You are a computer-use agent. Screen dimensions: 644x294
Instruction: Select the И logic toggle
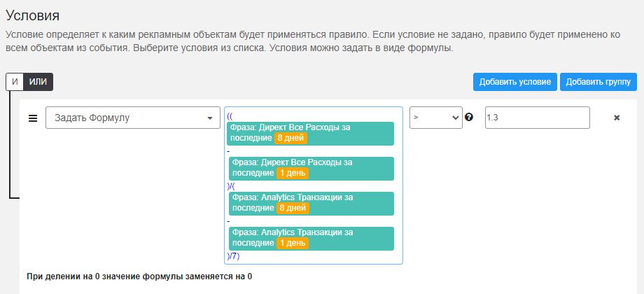point(15,82)
